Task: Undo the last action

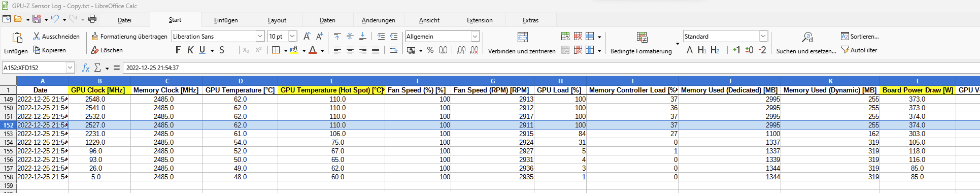Action: pos(55,19)
